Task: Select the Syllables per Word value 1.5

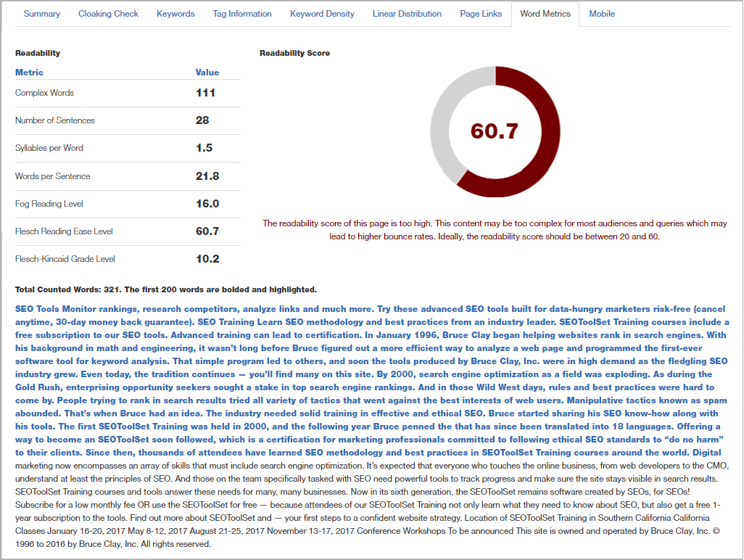Action: click(204, 147)
